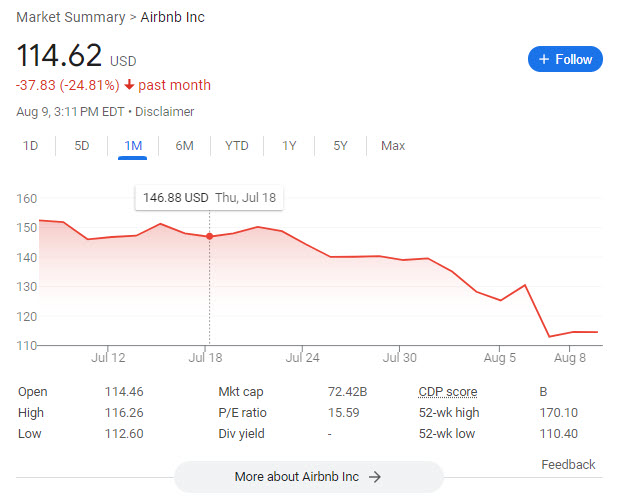Image resolution: width=627 pixels, height=503 pixels.
Task: Click the plus icon on the Follow button
Action: point(545,59)
